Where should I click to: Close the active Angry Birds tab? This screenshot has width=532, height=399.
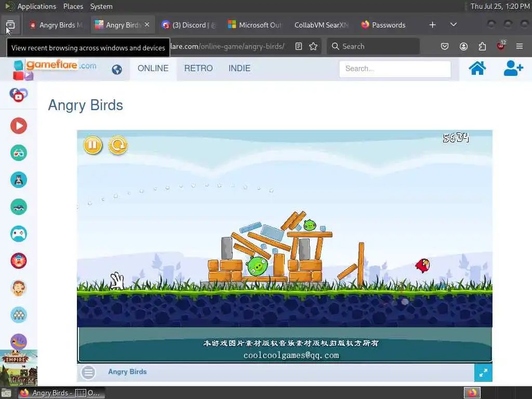[147, 24]
